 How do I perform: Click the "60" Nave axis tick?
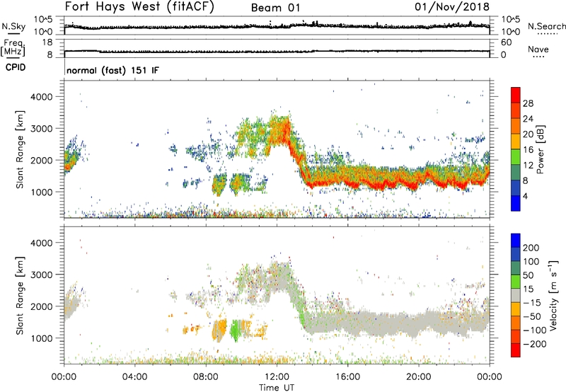click(x=506, y=42)
